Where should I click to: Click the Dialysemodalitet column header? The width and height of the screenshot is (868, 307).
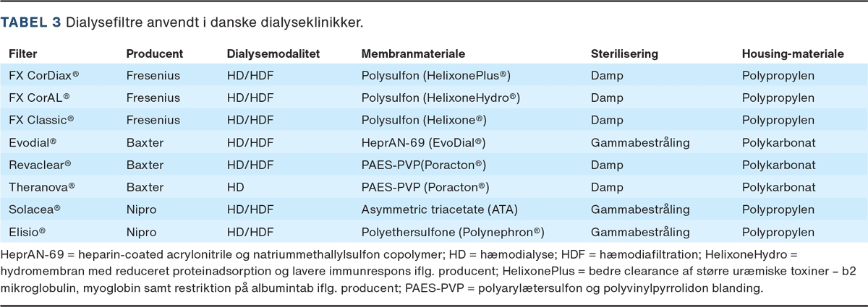[273, 54]
